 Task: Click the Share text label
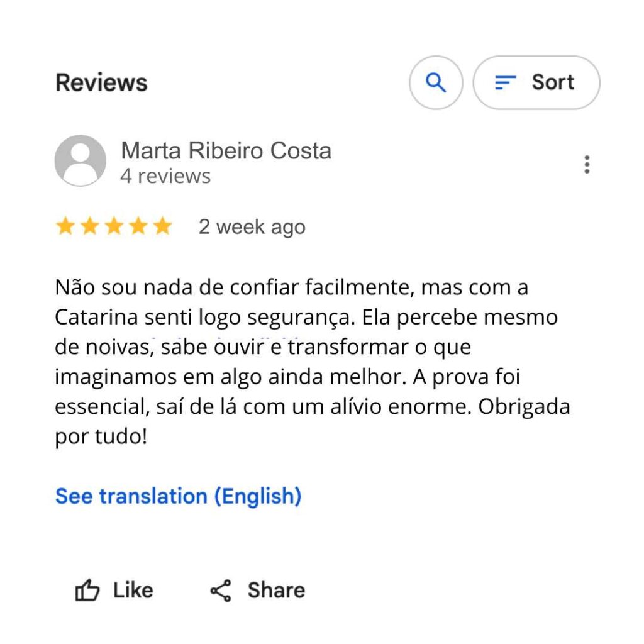276,591
